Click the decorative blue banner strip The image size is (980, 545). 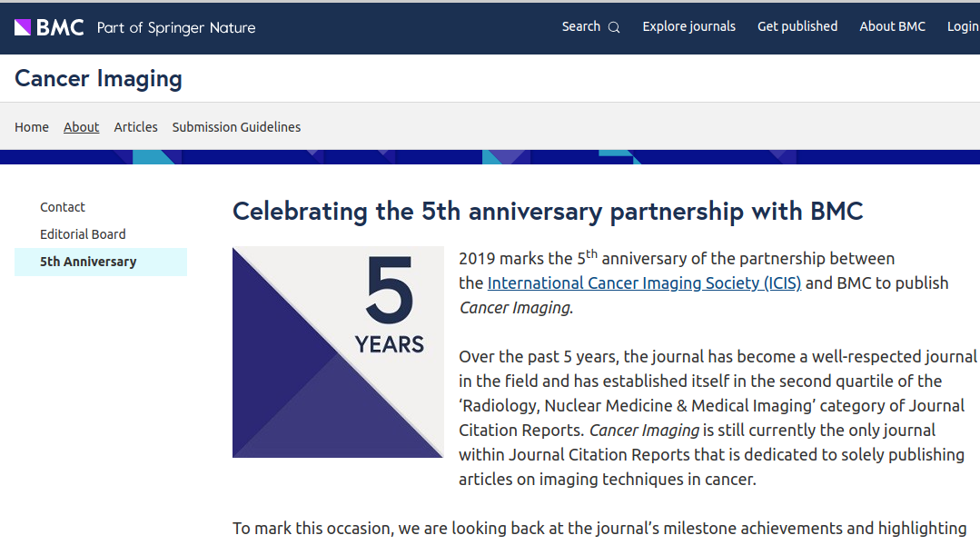(x=490, y=157)
